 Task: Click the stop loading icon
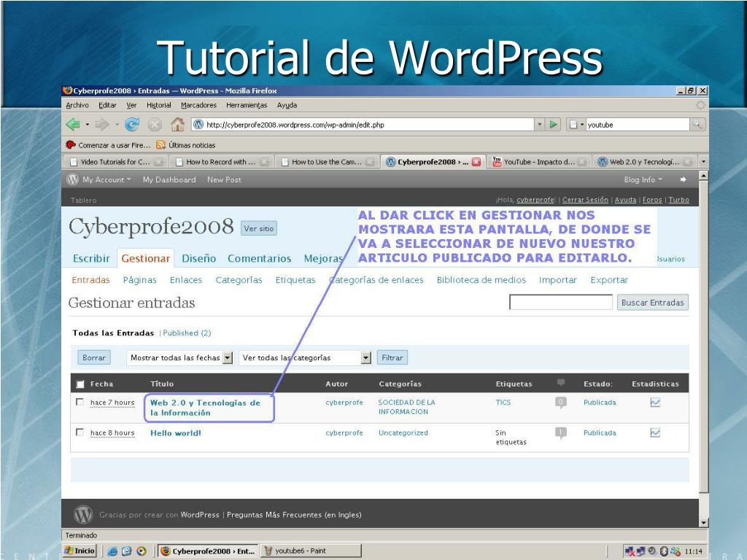pos(155,125)
